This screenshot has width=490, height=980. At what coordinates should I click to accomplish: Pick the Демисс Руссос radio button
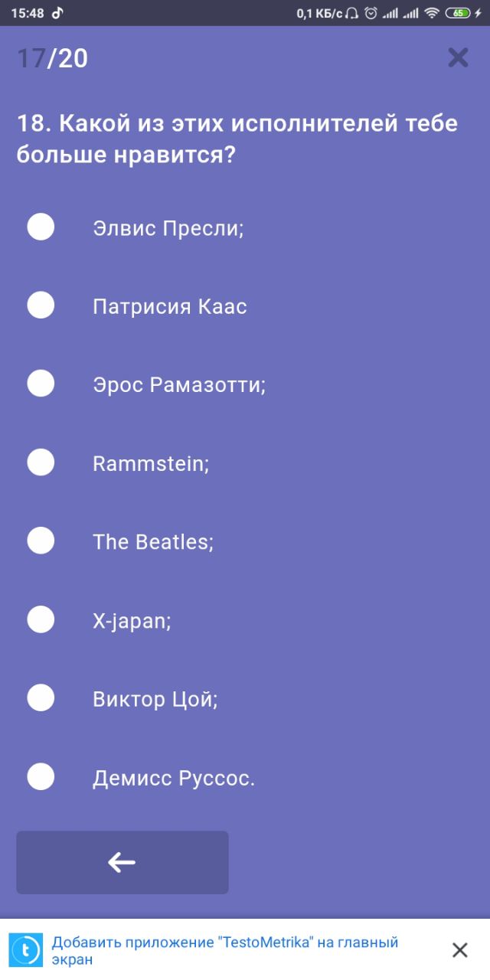(x=41, y=778)
